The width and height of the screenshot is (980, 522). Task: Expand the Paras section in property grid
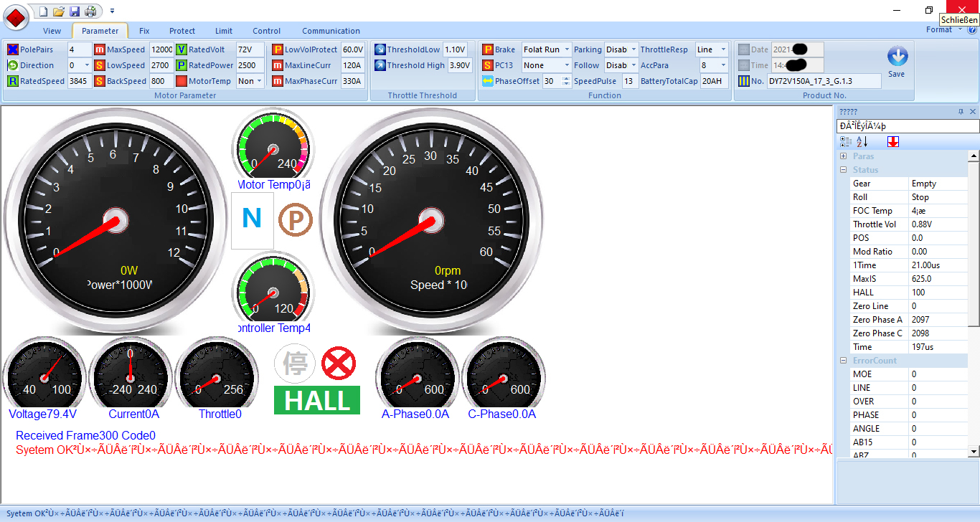[x=844, y=156]
